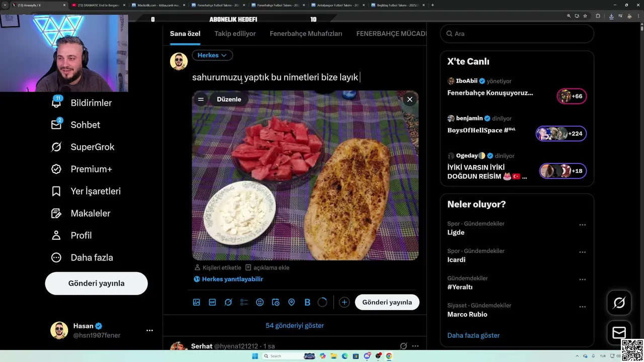Screen dimensions: 644x362
Task: Click Kişileri etiketle link
Action: 218,267
